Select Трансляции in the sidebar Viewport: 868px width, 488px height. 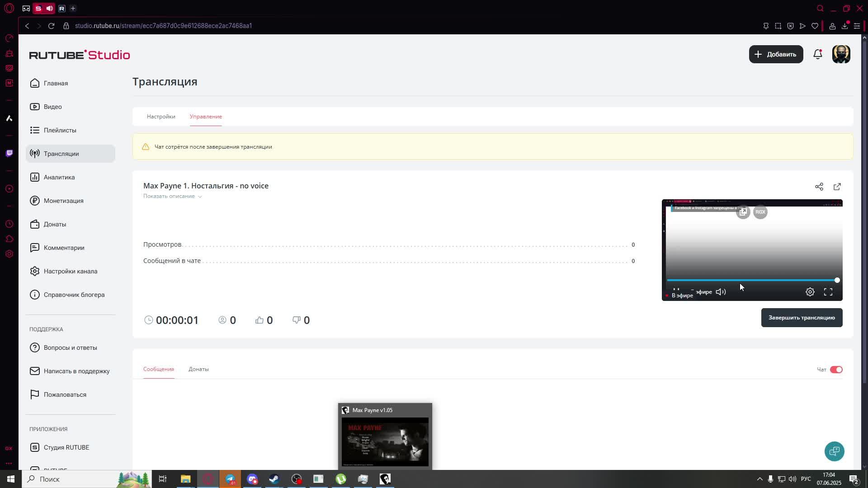71,154
